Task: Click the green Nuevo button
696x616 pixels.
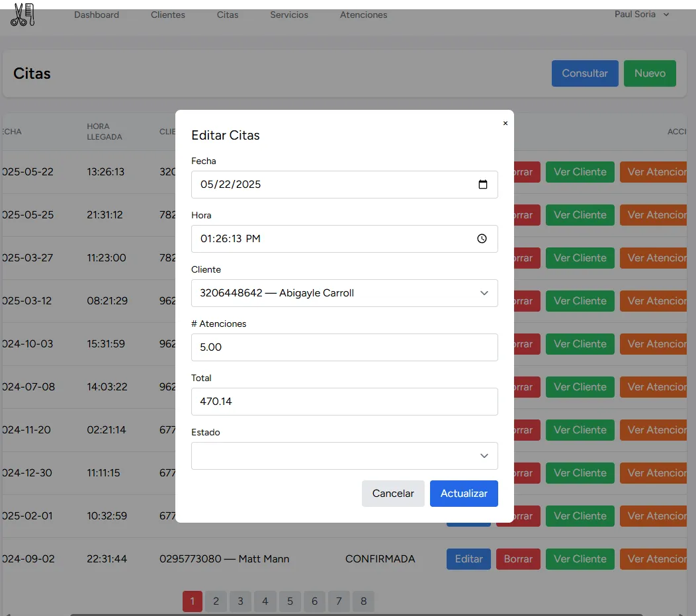Action: [650, 73]
